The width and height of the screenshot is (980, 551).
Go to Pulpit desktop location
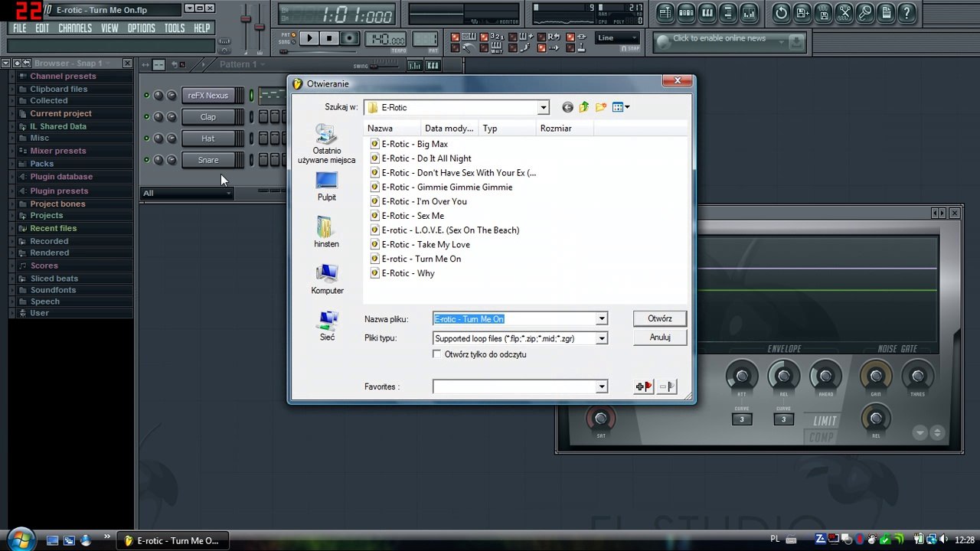click(x=326, y=186)
